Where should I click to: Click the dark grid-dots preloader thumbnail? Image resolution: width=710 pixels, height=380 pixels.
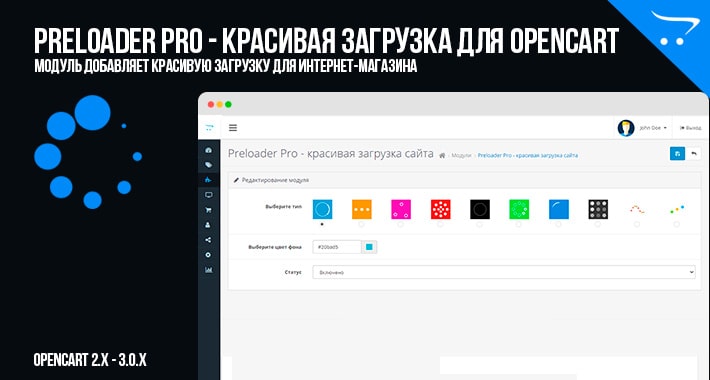click(598, 209)
